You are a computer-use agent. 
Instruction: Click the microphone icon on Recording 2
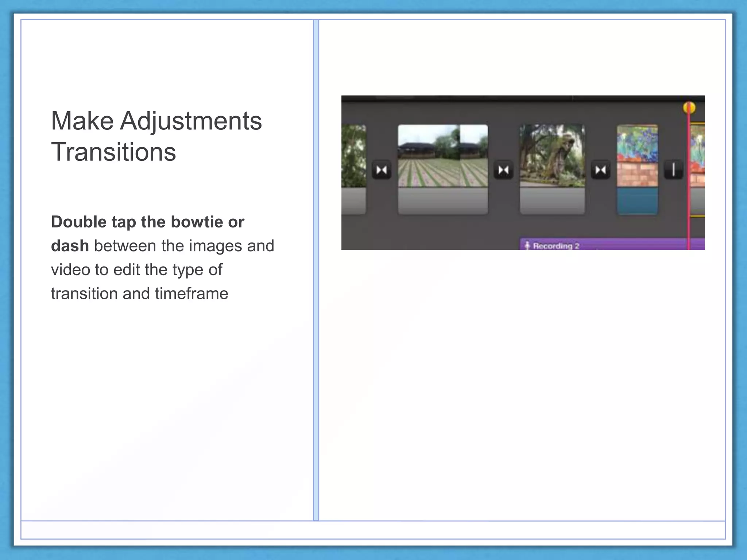point(527,245)
